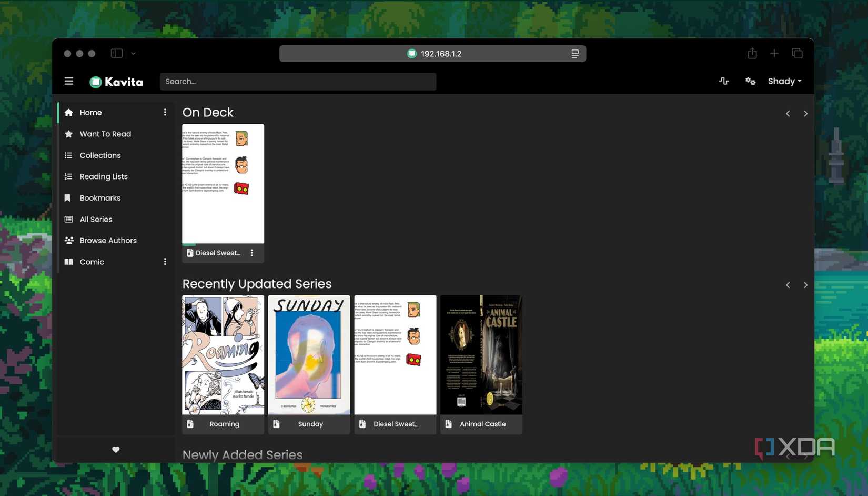Open the Comic library
The width and height of the screenshot is (868, 496).
tap(92, 262)
